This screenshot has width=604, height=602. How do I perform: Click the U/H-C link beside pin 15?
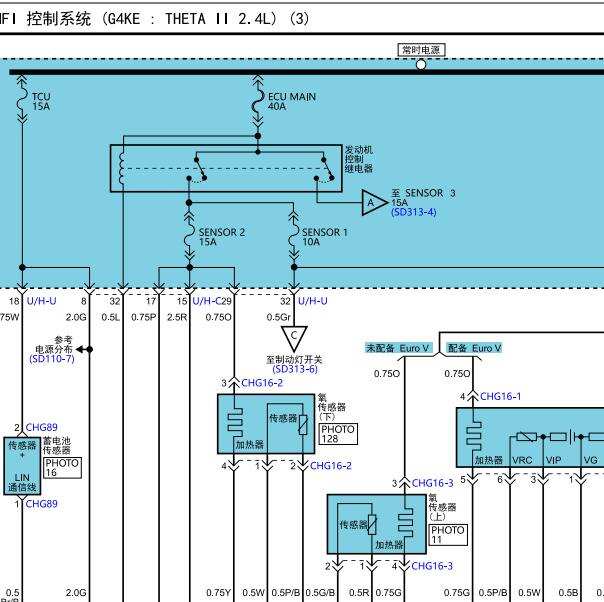coord(208,301)
